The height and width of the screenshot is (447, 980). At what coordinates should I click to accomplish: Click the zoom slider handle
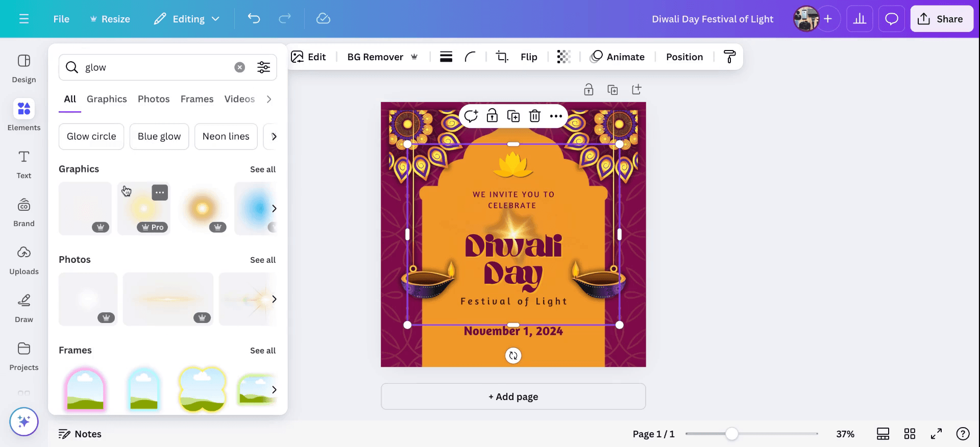click(x=731, y=434)
